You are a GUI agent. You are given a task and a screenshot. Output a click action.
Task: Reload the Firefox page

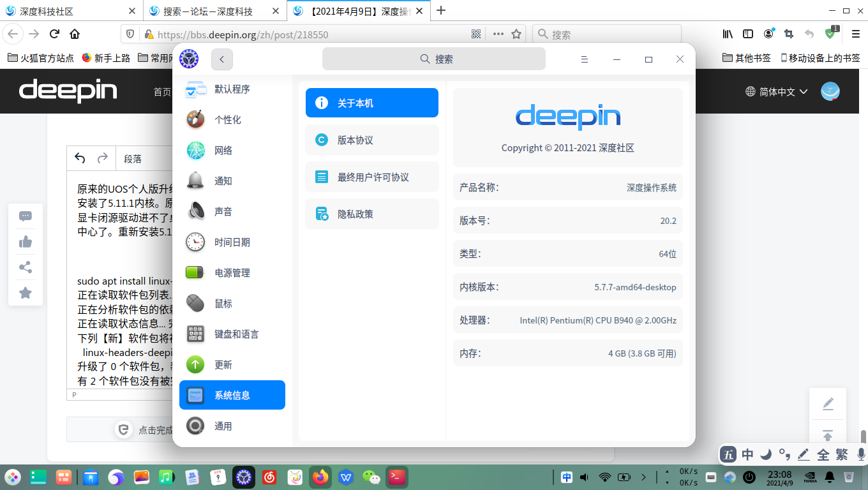55,34
